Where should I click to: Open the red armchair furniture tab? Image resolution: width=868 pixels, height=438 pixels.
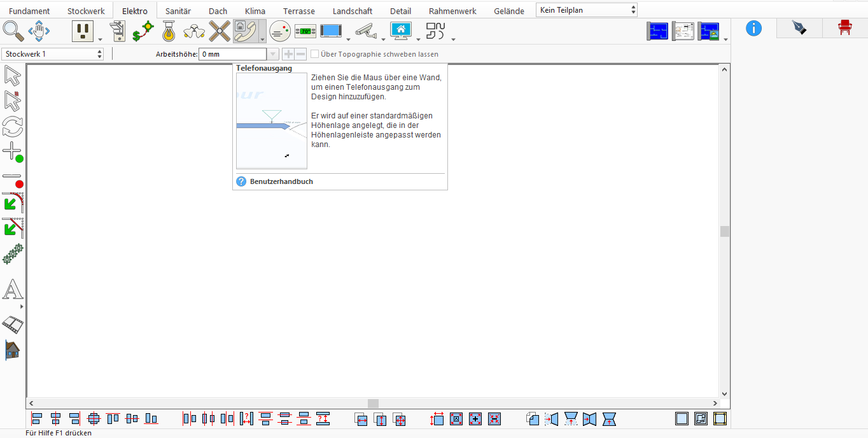pyautogui.click(x=844, y=28)
